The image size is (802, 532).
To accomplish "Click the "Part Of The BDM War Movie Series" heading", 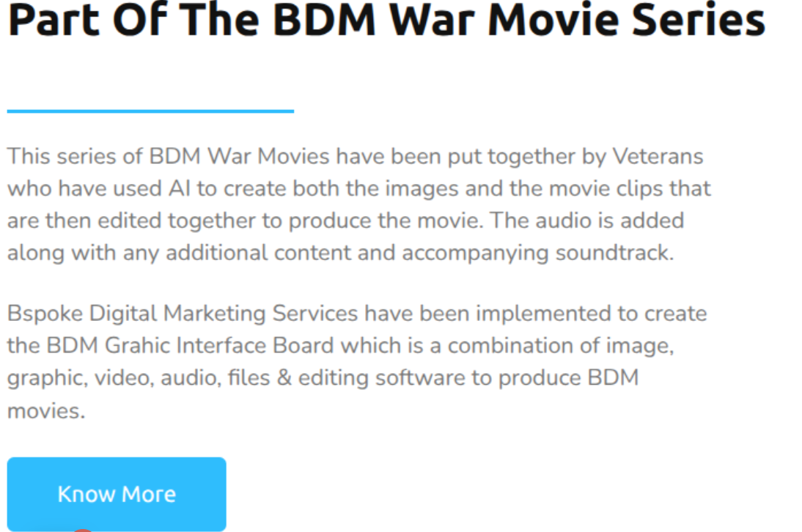I will (x=386, y=21).
